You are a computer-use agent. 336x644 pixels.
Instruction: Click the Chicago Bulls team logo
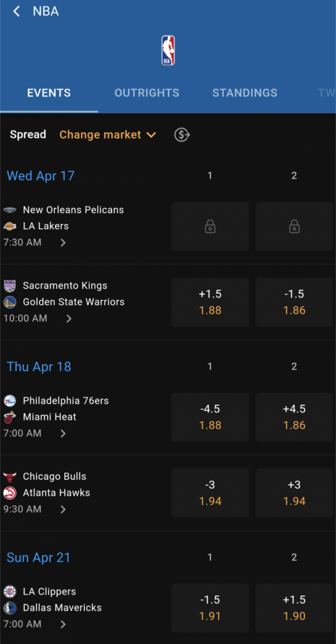click(10, 477)
